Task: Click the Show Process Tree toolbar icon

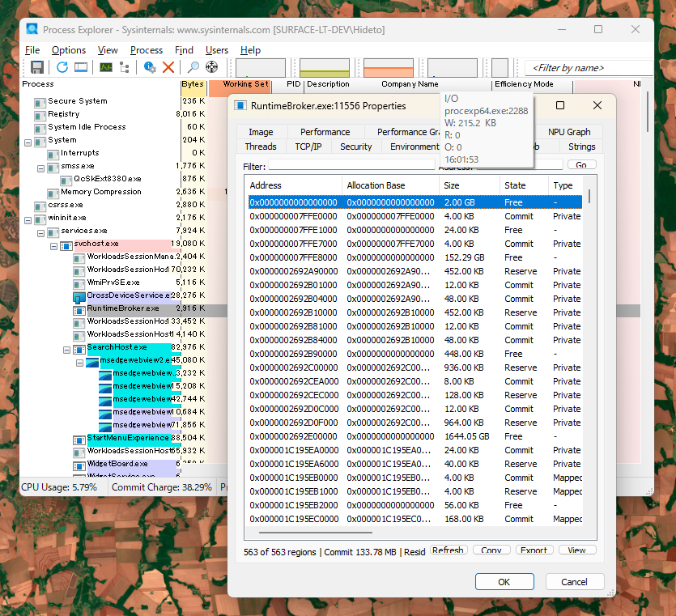Action: coord(125,67)
